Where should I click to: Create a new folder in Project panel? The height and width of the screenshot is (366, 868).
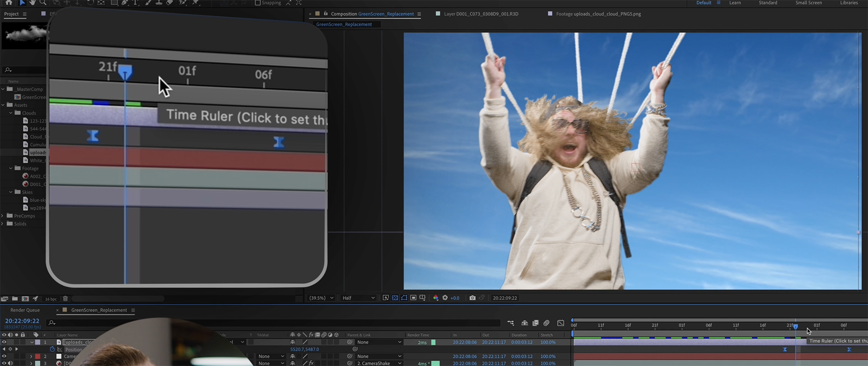15,299
